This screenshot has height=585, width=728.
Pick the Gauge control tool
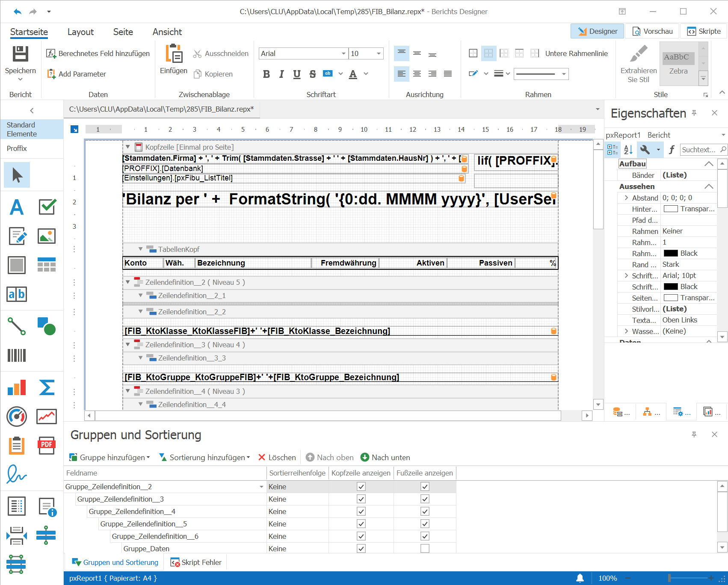point(17,417)
